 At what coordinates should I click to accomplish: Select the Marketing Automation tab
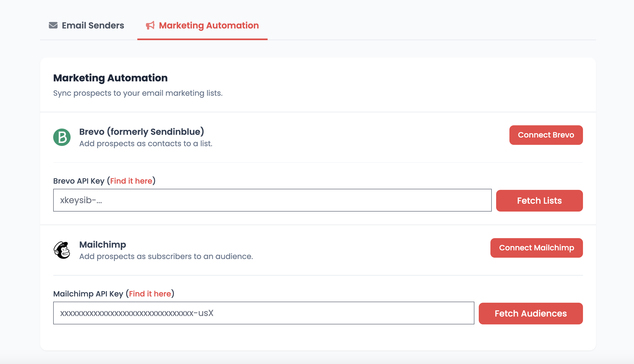(x=208, y=25)
